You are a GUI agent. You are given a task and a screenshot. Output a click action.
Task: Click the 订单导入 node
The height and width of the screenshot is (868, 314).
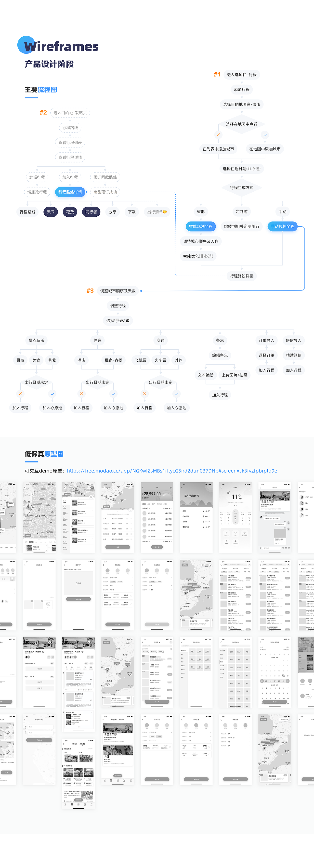click(266, 341)
